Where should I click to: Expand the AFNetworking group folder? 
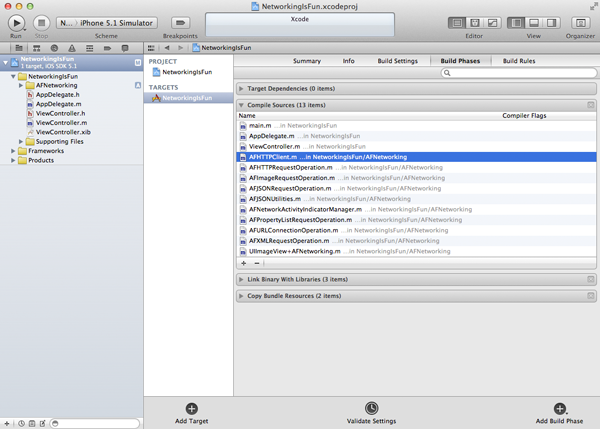tap(21, 85)
